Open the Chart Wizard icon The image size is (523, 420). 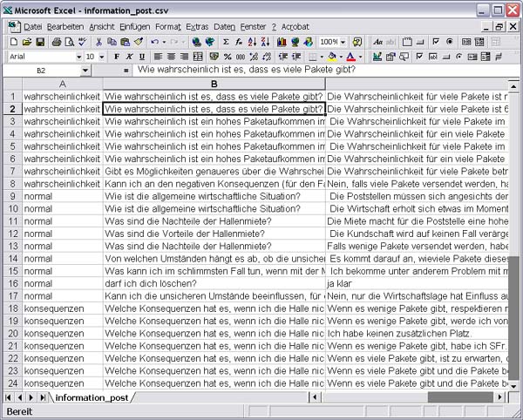click(282, 42)
